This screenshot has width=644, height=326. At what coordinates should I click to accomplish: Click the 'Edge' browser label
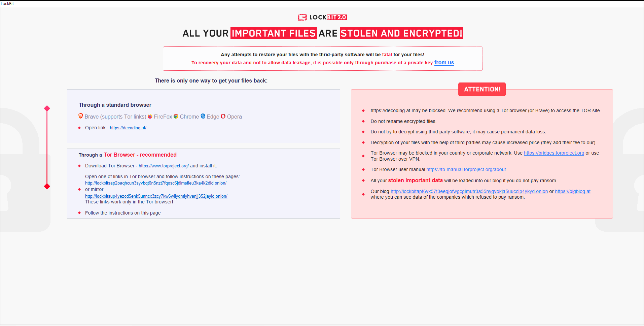(x=213, y=117)
